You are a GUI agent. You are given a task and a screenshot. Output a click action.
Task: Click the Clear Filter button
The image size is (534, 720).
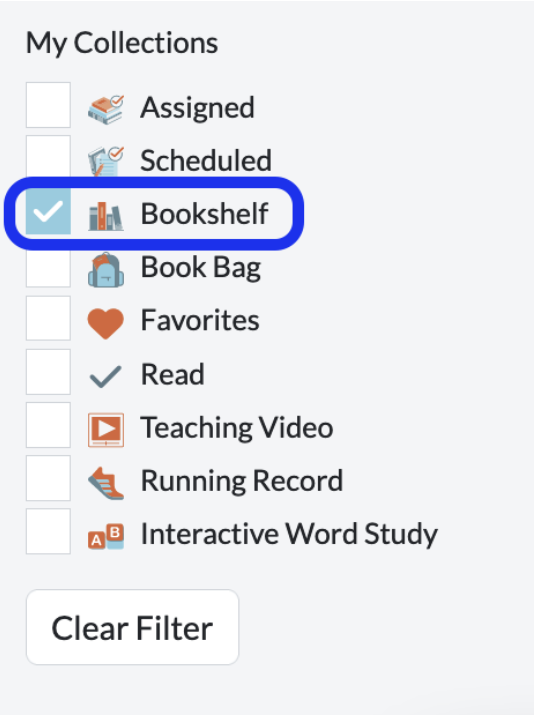click(x=133, y=627)
